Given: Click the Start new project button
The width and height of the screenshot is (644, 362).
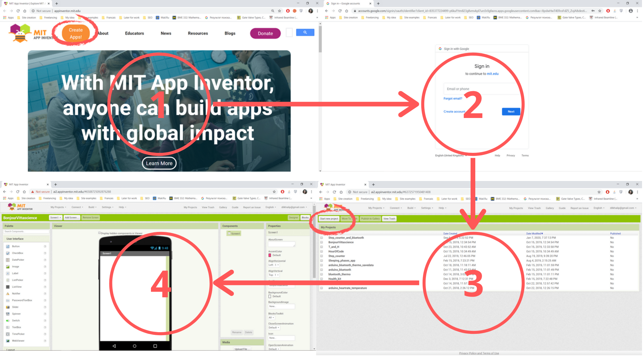Looking at the screenshot, I should point(329,219).
